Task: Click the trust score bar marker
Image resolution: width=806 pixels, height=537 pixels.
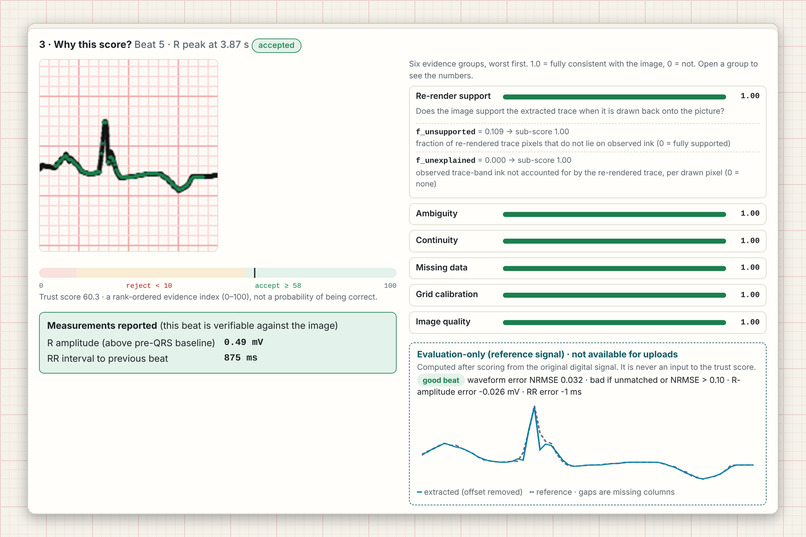Action: point(254,273)
